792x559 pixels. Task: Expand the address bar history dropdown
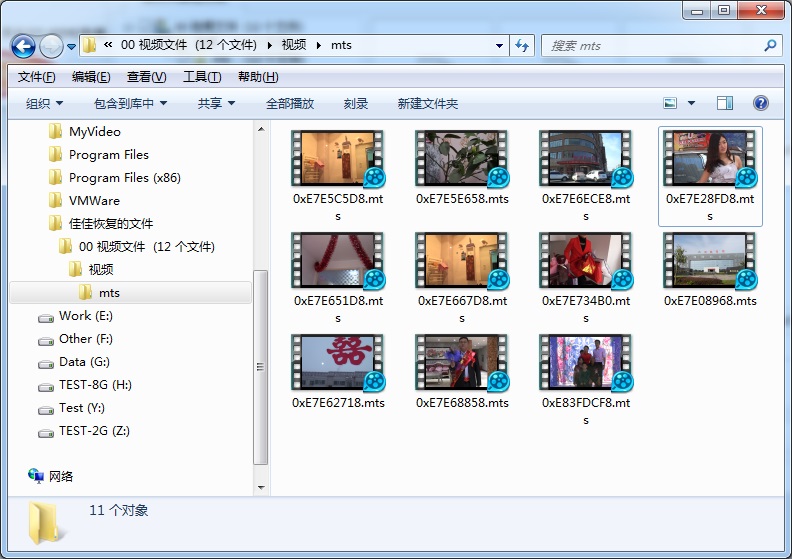[x=500, y=46]
